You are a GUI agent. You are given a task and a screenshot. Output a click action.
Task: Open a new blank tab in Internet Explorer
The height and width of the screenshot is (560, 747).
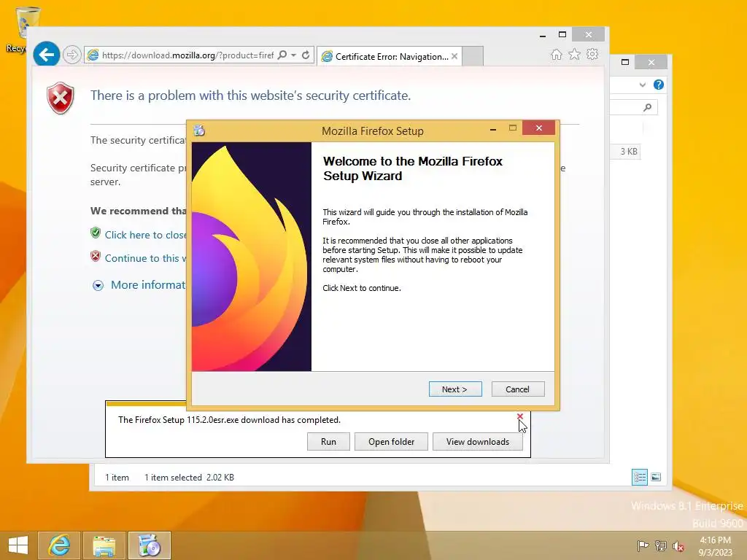[x=473, y=56]
